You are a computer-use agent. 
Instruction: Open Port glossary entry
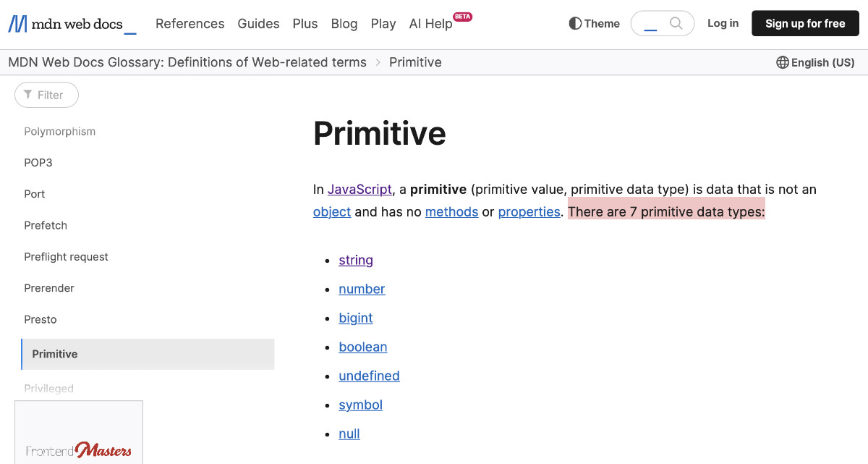pos(35,194)
